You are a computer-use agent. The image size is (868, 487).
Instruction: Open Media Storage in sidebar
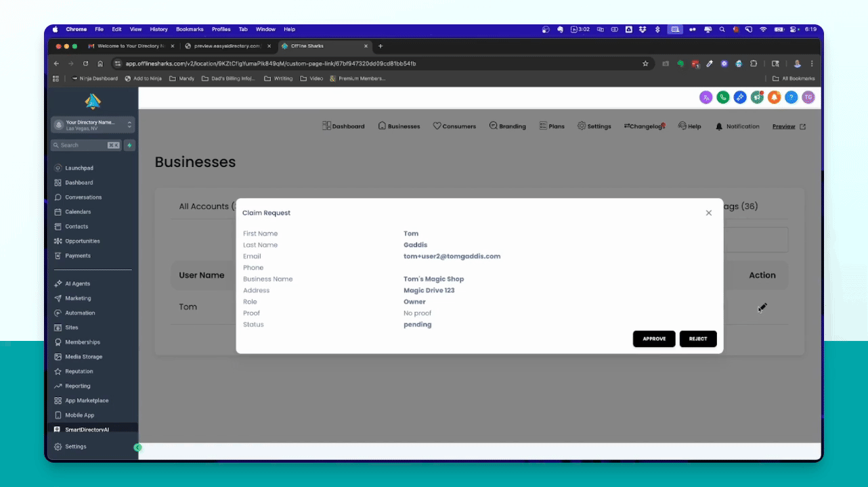pos(83,356)
